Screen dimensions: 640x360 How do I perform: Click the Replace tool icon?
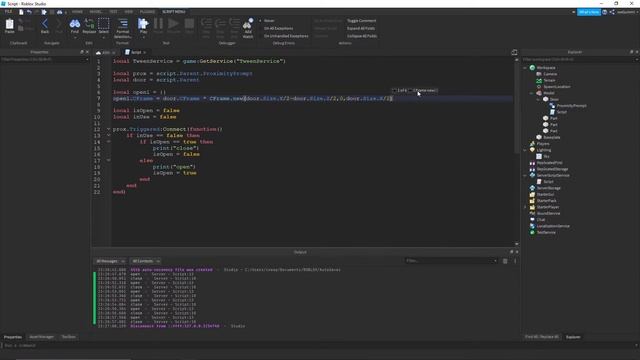coord(89,25)
